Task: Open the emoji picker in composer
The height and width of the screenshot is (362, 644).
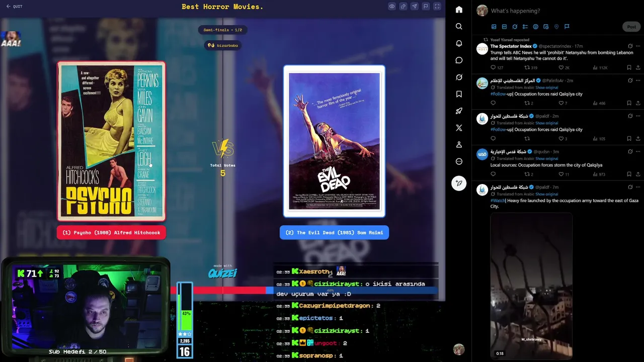Action: tap(535, 27)
